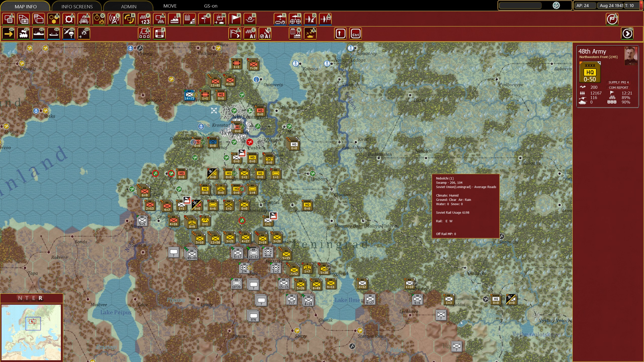Open the COM REPORT link
Image resolution: width=644 pixels, height=362 pixels.
coord(618,88)
